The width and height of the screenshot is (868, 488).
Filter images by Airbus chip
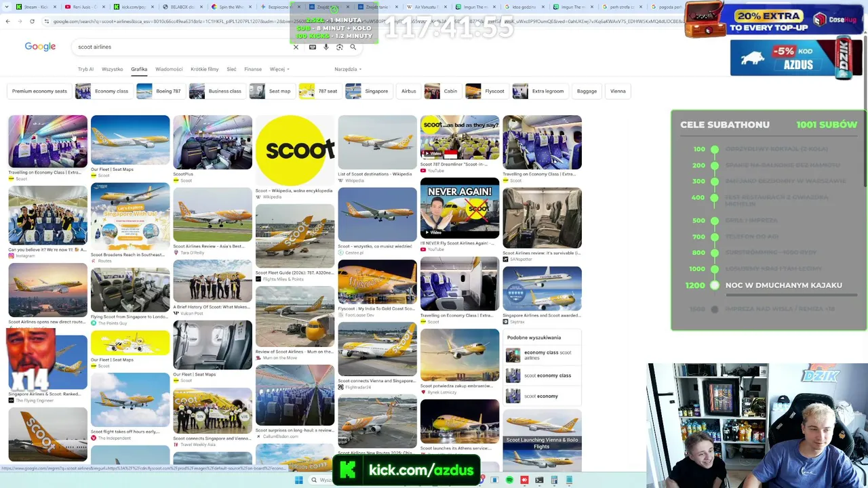408,91
